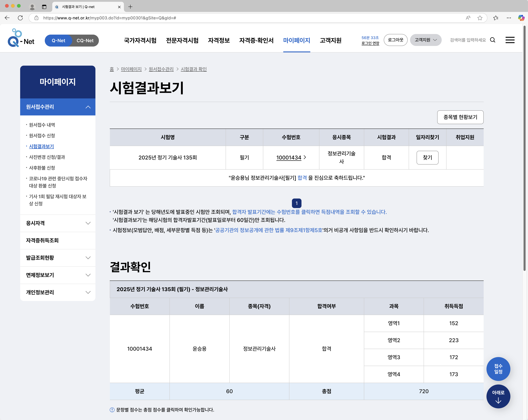Add page to favorites star icon
The height and width of the screenshot is (420, 528).
[480, 18]
